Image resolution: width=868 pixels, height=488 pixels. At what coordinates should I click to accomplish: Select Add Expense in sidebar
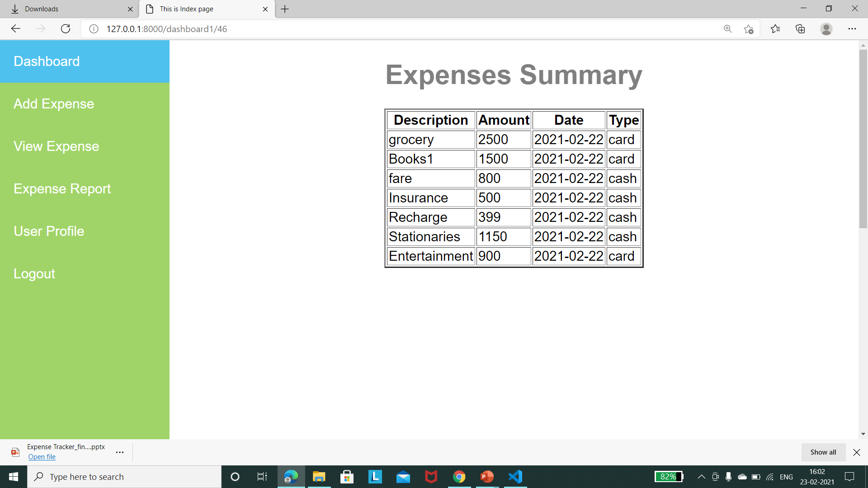[54, 104]
